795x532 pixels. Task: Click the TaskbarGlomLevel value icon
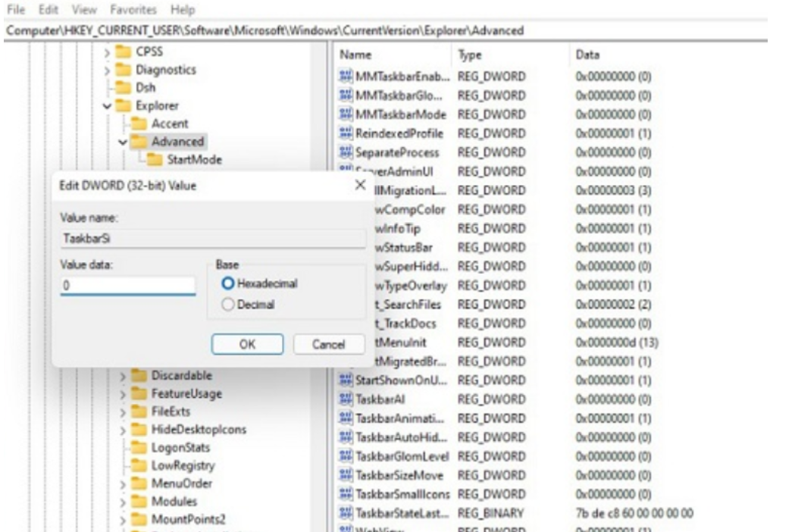tap(346, 455)
